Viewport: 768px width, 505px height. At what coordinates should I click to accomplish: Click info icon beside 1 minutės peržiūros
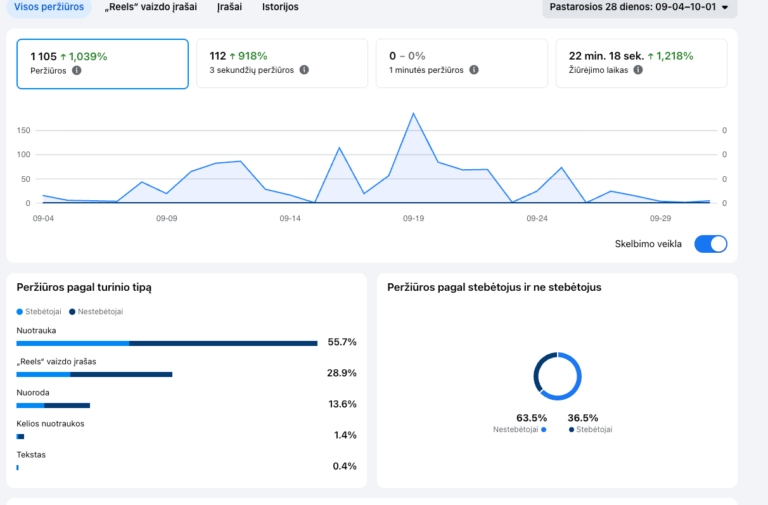pos(474,70)
